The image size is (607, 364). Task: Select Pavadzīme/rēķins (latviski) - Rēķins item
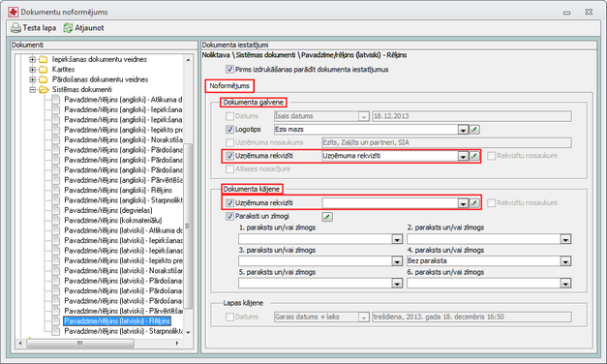click(x=117, y=321)
